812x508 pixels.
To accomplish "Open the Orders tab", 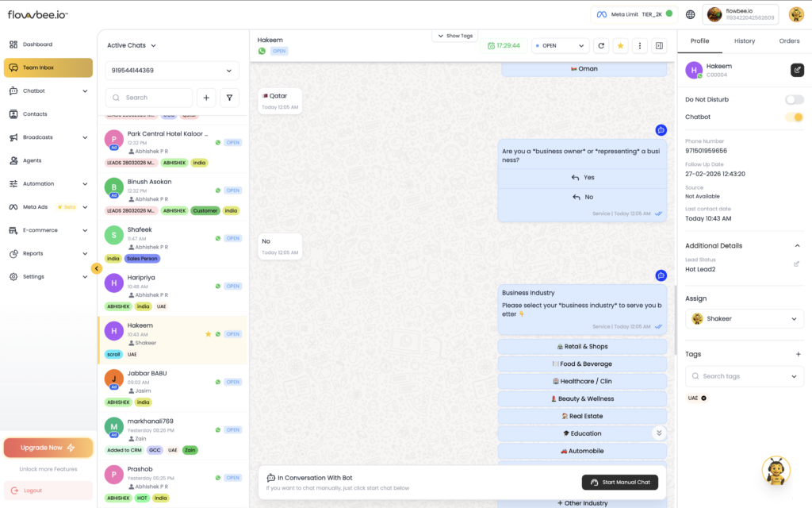I will (x=789, y=41).
